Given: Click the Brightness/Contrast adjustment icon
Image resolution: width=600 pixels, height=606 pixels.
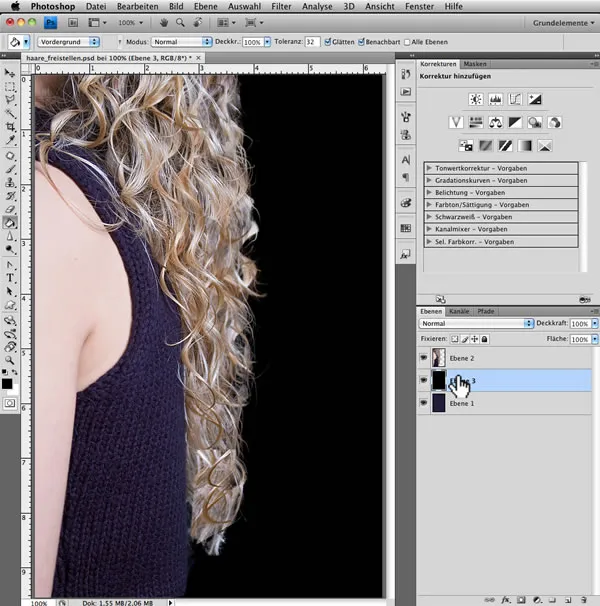Looking at the screenshot, I should pyautogui.click(x=474, y=100).
